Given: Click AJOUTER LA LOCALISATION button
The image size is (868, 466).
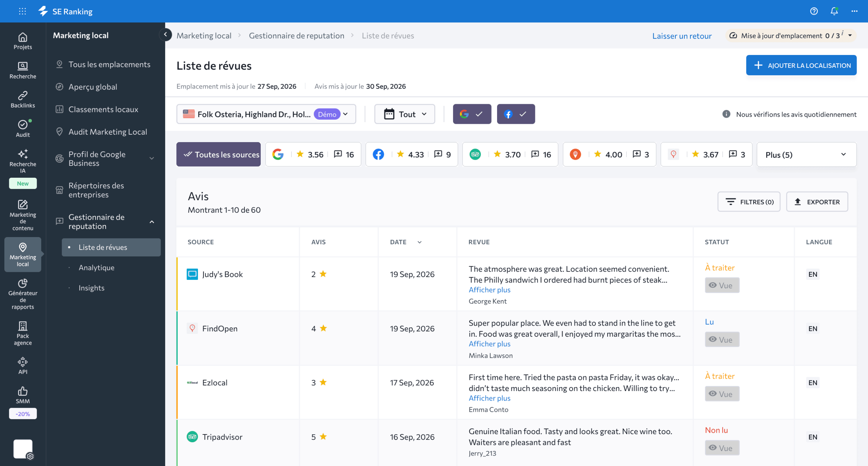Looking at the screenshot, I should click(801, 65).
